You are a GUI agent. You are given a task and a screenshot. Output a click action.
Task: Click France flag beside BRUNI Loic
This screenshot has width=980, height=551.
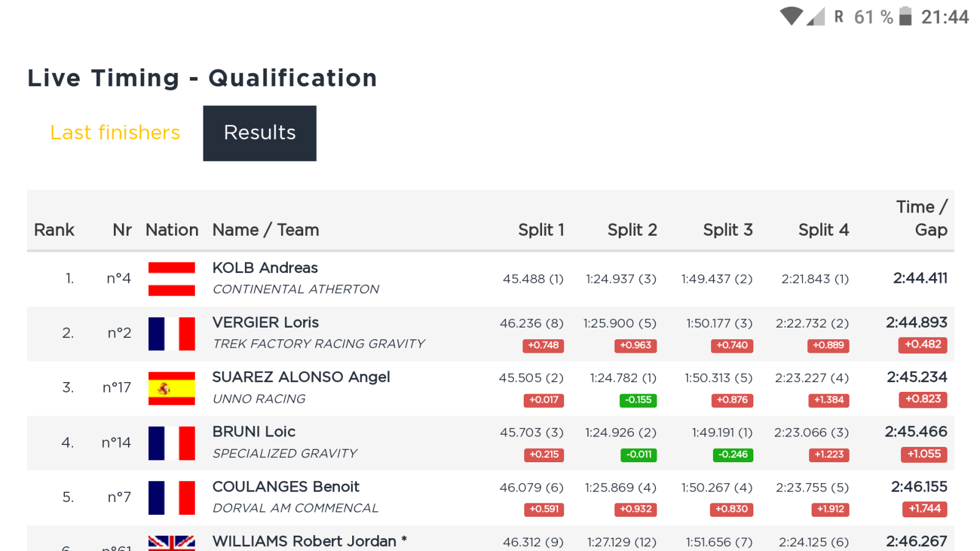click(x=171, y=443)
